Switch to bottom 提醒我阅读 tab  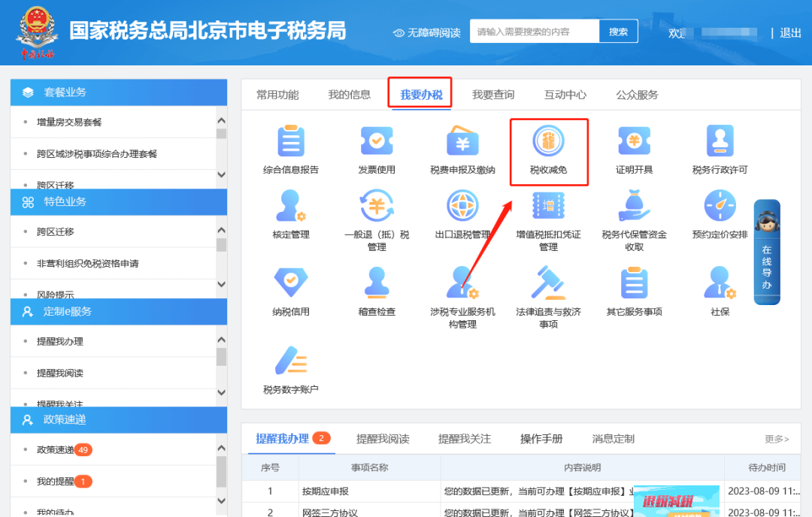point(383,439)
